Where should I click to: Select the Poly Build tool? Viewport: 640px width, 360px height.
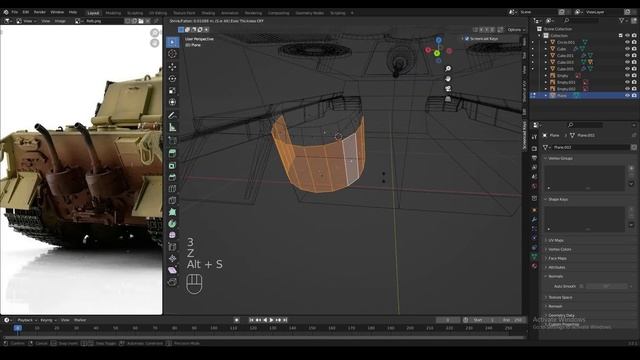coord(172,212)
